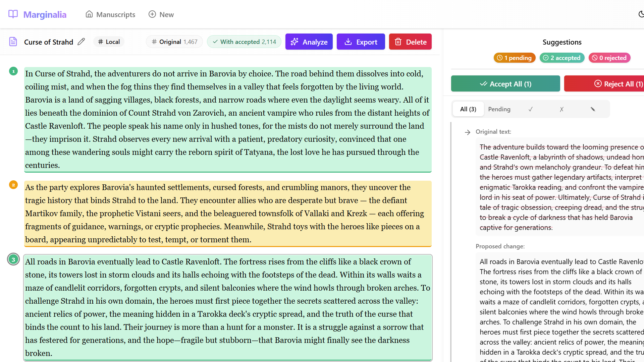This screenshot has width=644, height=362.
Task: Open the rejected X tab
Action: pyautogui.click(x=561, y=109)
